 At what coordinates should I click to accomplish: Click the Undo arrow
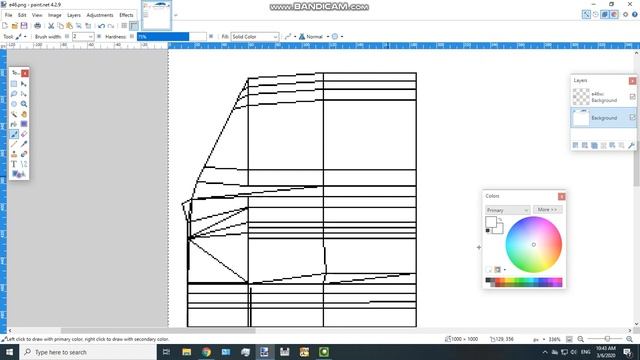pos(101,26)
